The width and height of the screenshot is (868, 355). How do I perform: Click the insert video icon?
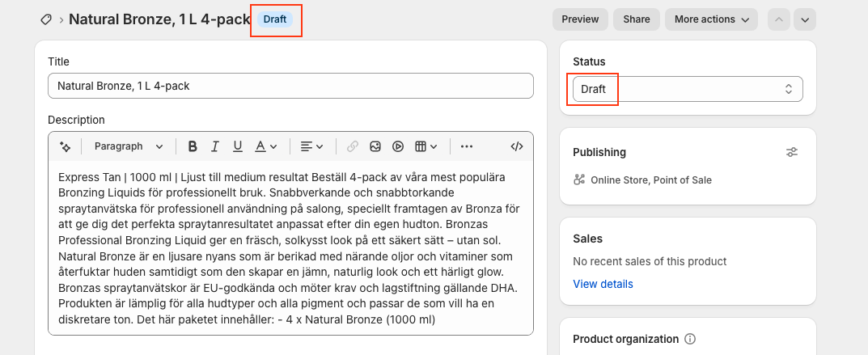point(398,146)
